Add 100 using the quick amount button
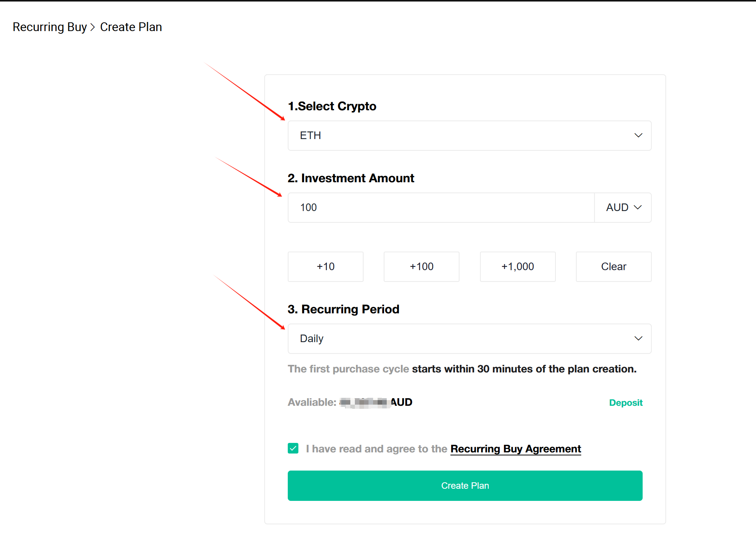756x538 pixels. click(x=421, y=266)
